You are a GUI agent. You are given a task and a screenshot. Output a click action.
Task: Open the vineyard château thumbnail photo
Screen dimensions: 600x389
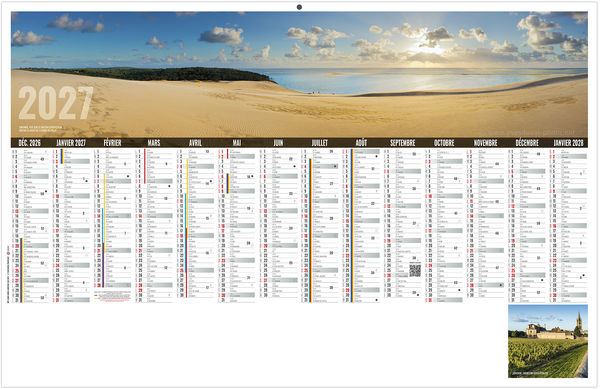[548, 341]
